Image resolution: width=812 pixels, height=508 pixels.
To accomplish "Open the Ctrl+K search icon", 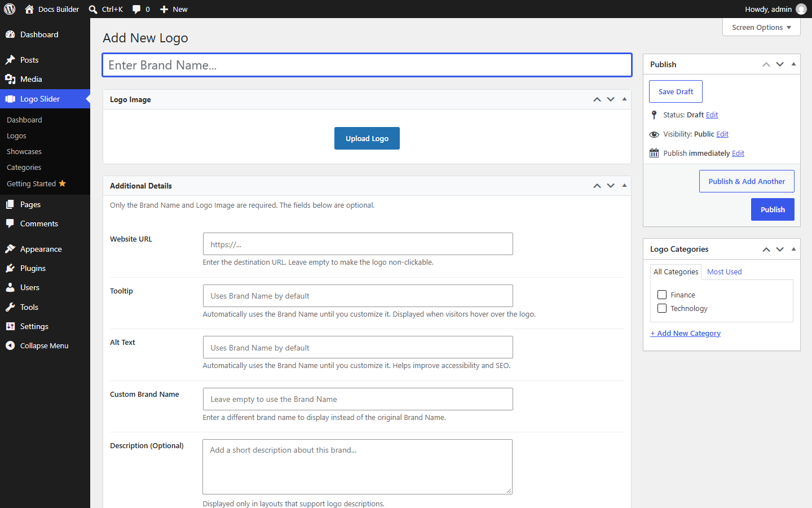I will (93, 9).
